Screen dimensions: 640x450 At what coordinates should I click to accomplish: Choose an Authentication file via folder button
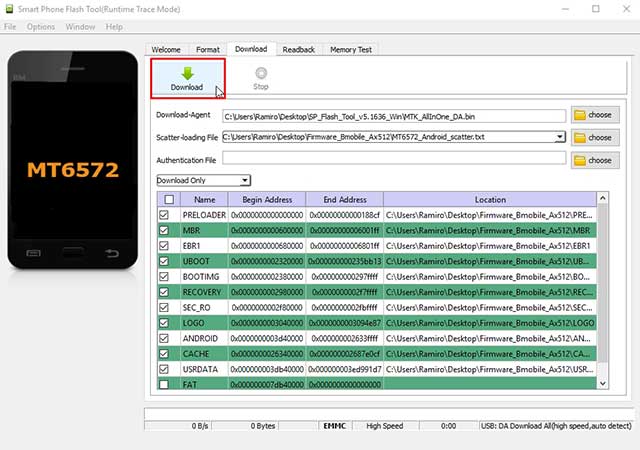[x=595, y=160]
